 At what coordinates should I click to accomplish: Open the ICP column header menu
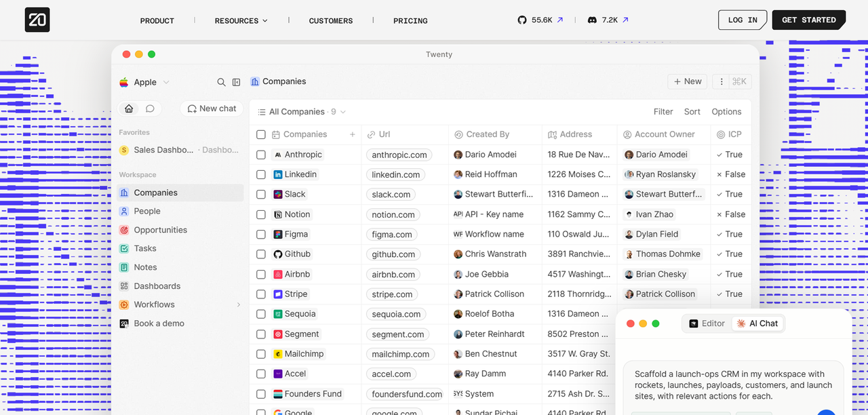click(731, 134)
